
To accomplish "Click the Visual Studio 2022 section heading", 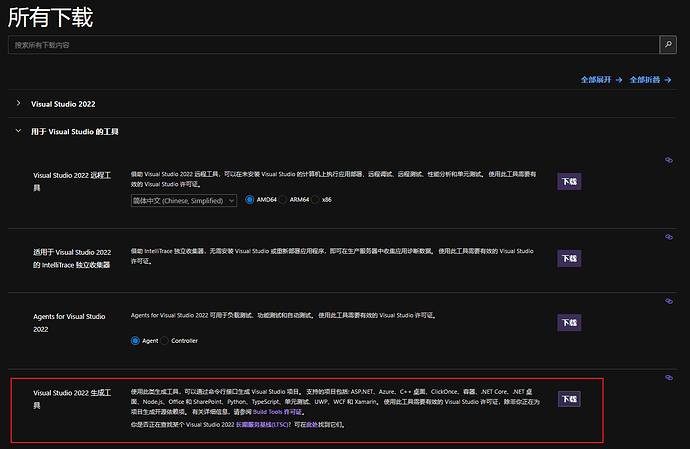I will pos(63,104).
